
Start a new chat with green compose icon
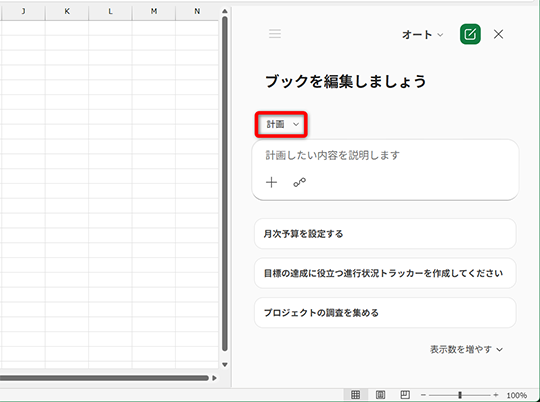[x=470, y=34]
